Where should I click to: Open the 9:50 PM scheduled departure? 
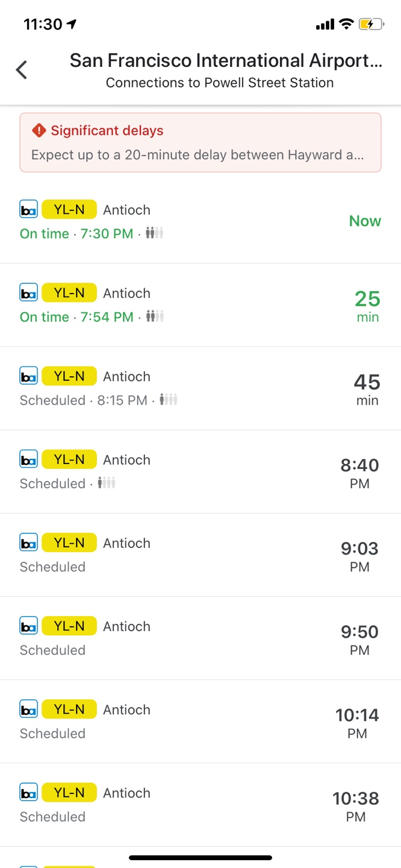pos(200,638)
